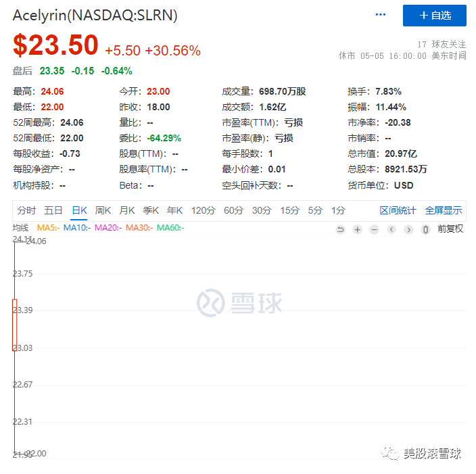Screen dimensions: 476x474
Task: Click the undo reset chart icon
Action: [x=340, y=229]
